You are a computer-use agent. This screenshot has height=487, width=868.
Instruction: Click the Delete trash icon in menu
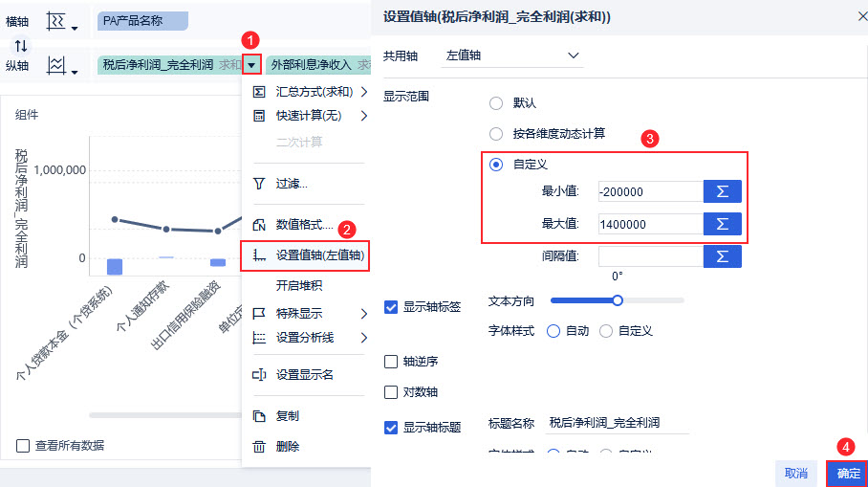click(258, 446)
